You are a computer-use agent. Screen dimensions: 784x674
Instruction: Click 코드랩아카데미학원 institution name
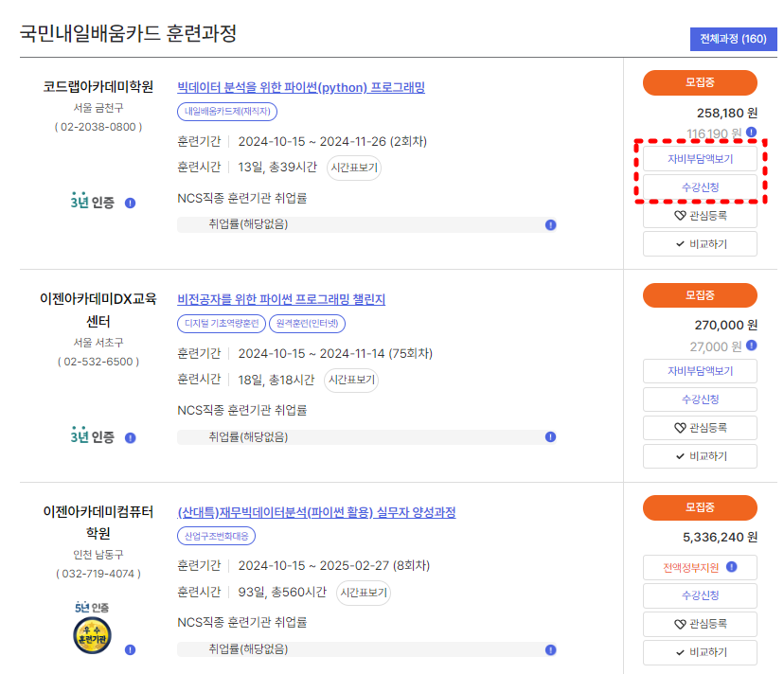tap(98, 87)
